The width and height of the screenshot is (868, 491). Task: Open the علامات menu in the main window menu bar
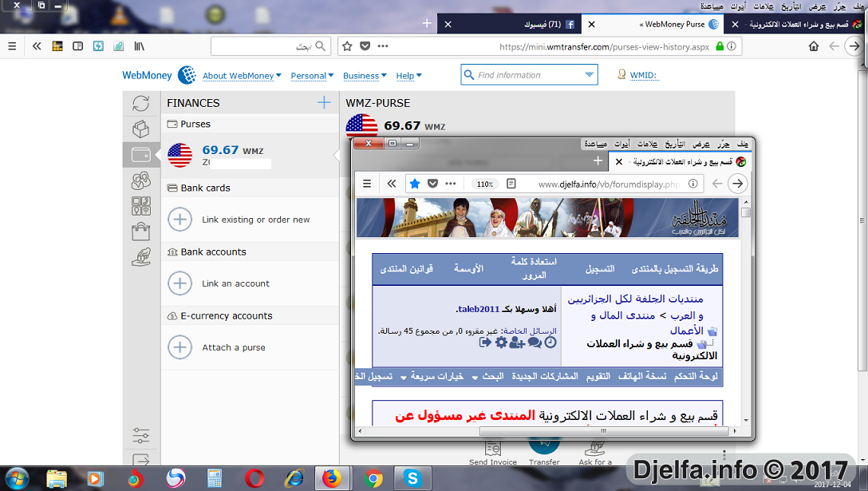click(x=763, y=6)
